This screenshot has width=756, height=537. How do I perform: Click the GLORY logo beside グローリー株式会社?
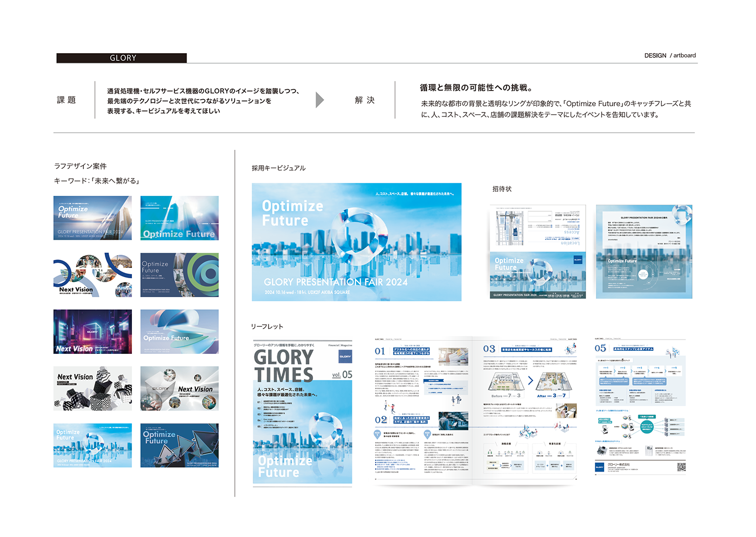[599, 467]
